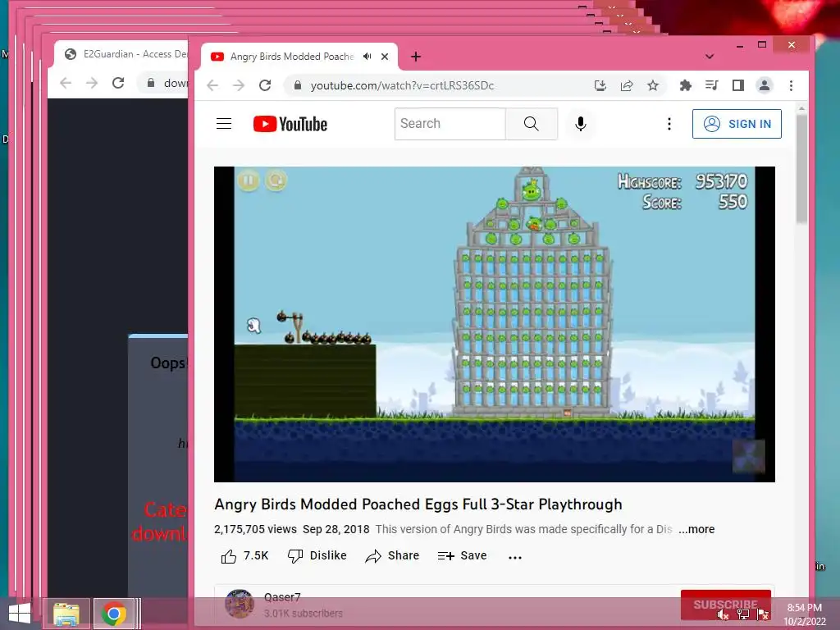Go forward in the YouTube Chrome window
840x630 pixels.
[239, 85]
